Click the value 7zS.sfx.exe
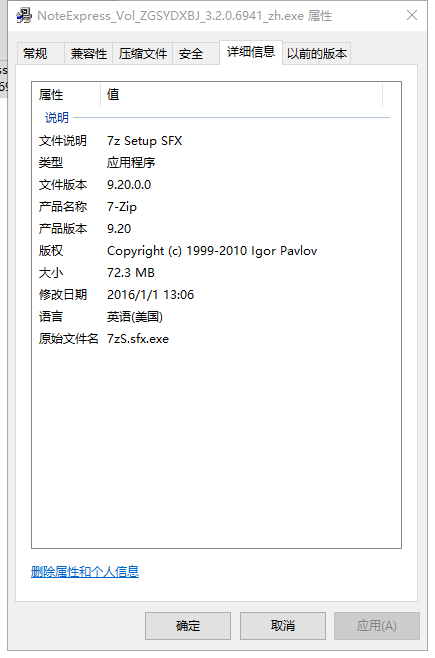This screenshot has width=435, height=658. click(x=138, y=339)
